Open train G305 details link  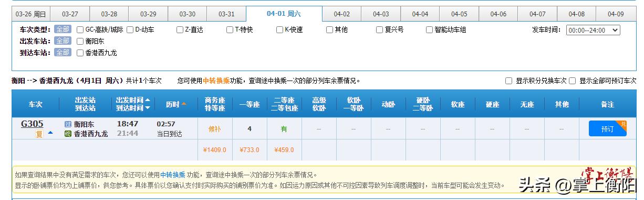(32, 124)
